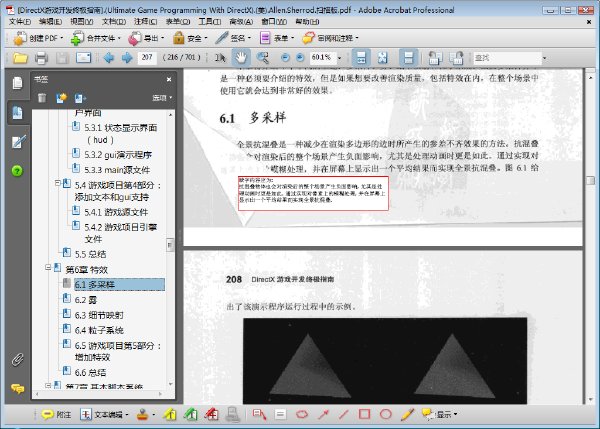Click the first two-window comparison icon
This screenshot has width=600, height=429.
point(435,58)
